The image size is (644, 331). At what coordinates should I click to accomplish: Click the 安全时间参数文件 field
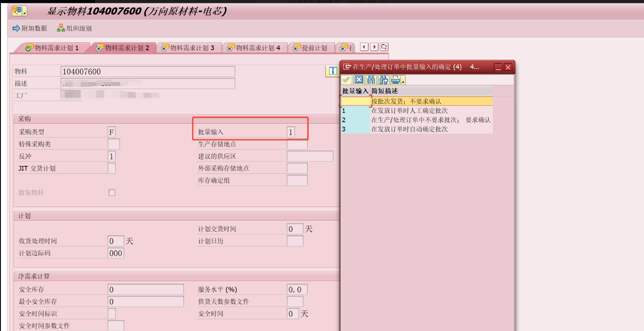[116, 326]
